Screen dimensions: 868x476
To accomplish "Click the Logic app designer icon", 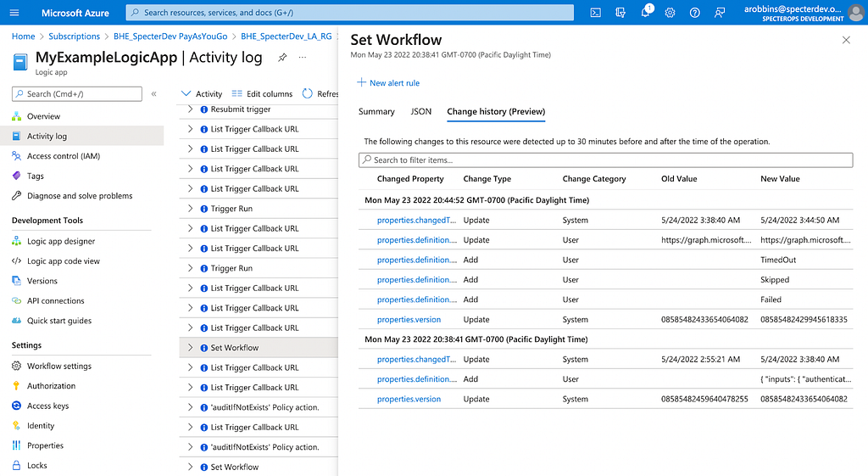I will tap(17, 241).
